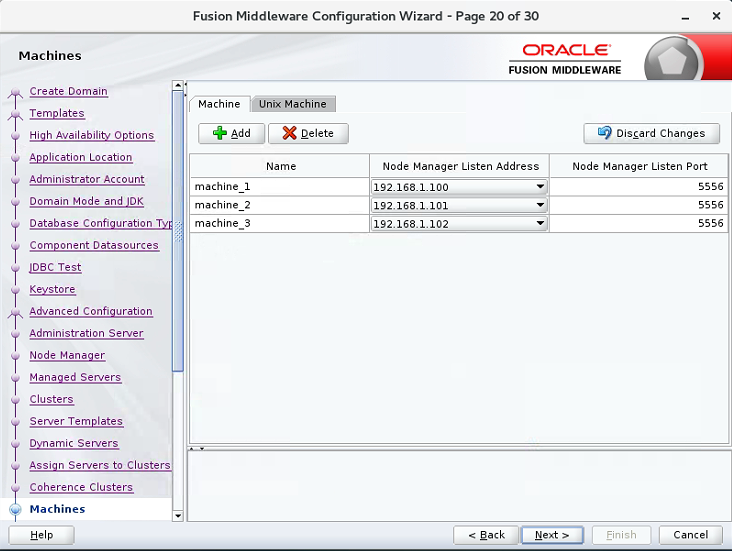Go to the Keystore step
Viewport: 732px width, 551px height.
pos(52,289)
